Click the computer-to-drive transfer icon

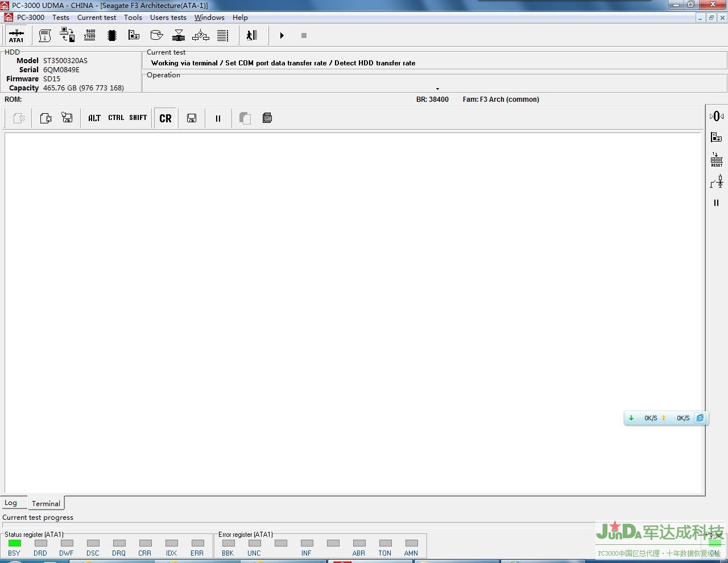tap(67, 35)
